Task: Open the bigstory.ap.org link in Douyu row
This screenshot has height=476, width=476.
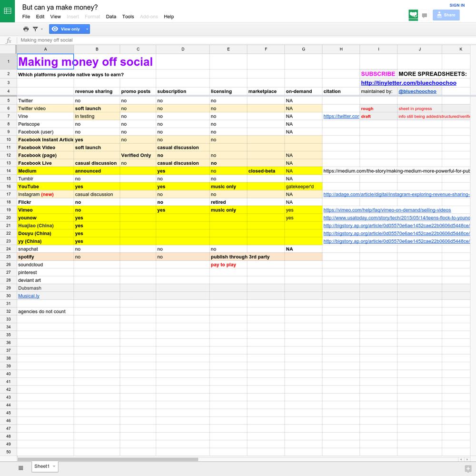Action: (x=397, y=233)
